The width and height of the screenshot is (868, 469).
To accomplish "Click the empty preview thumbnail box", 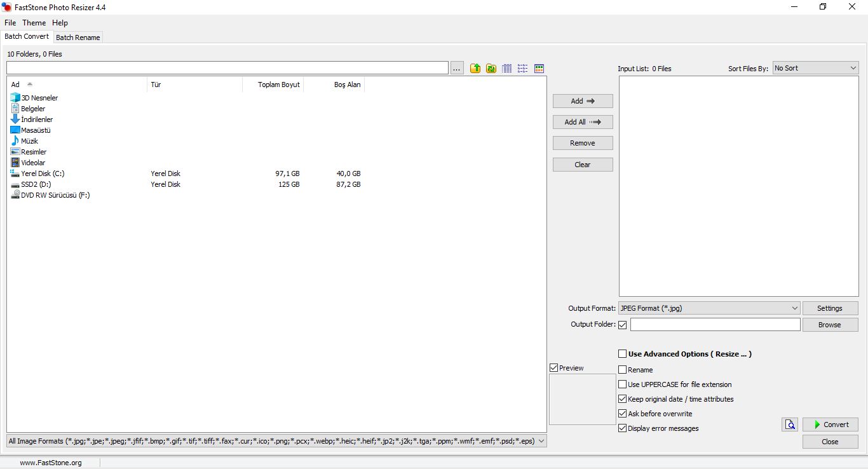I will coord(583,399).
